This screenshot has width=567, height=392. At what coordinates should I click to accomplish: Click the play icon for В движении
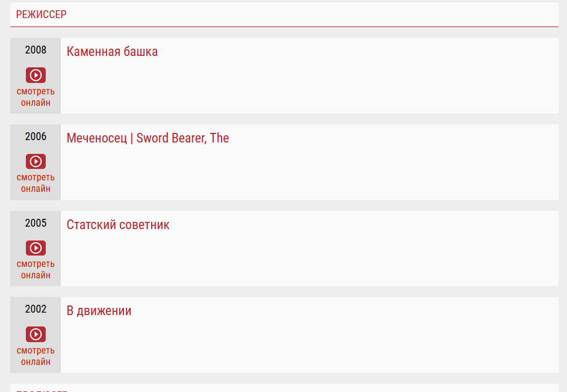click(x=36, y=334)
